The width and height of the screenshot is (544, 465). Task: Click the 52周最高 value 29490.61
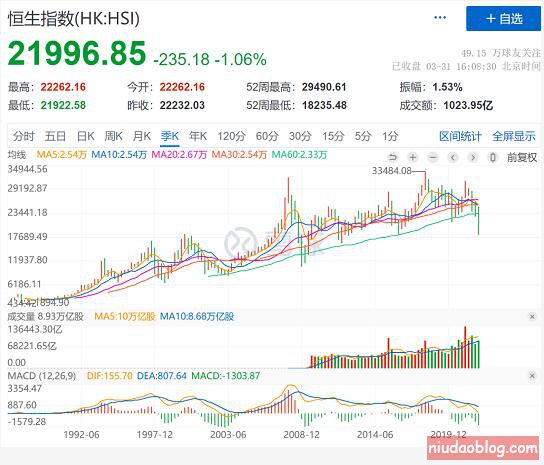(x=324, y=87)
